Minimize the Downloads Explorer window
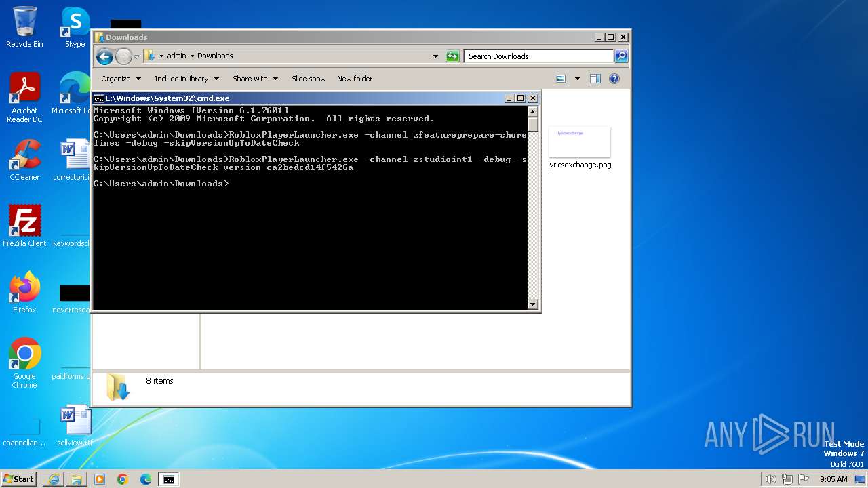 (x=599, y=37)
